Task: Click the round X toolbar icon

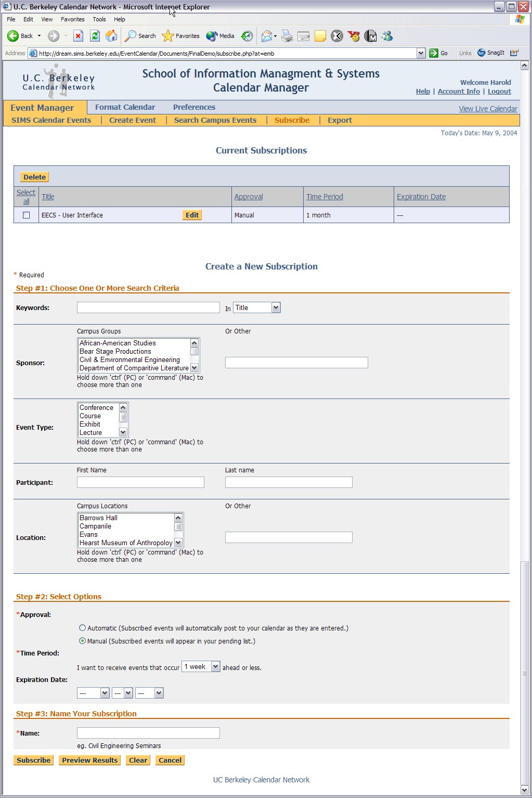Action: point(337,36)
